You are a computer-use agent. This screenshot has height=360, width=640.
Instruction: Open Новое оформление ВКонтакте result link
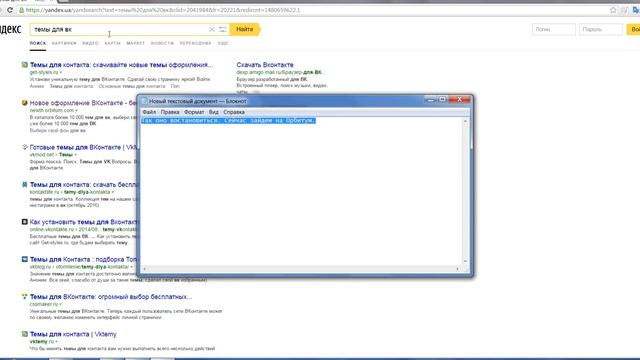click(83, 103)
